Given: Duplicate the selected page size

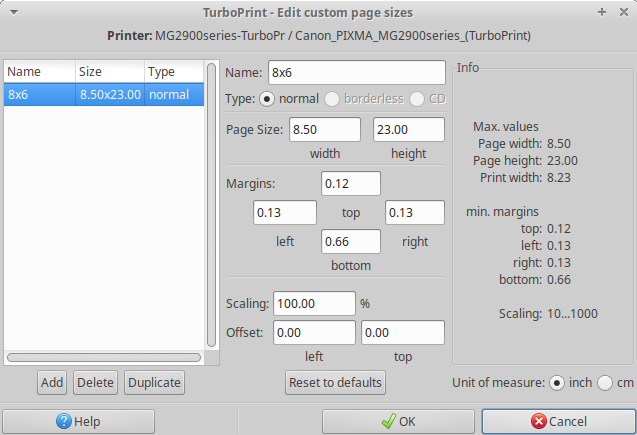Looking at the screenshot, I should coord(154,382).
